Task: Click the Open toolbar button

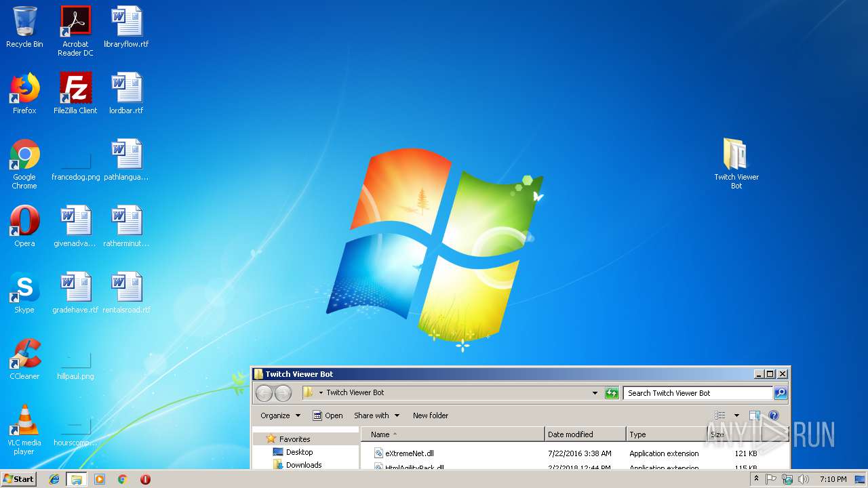Action: tap(328, 415)
